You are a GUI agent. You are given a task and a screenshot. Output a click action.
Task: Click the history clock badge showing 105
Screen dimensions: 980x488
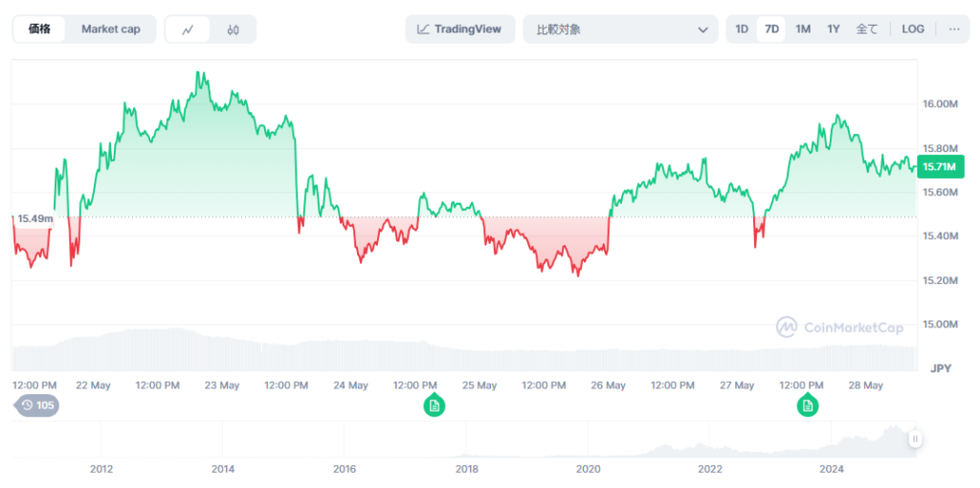click(x=38, y=406)
